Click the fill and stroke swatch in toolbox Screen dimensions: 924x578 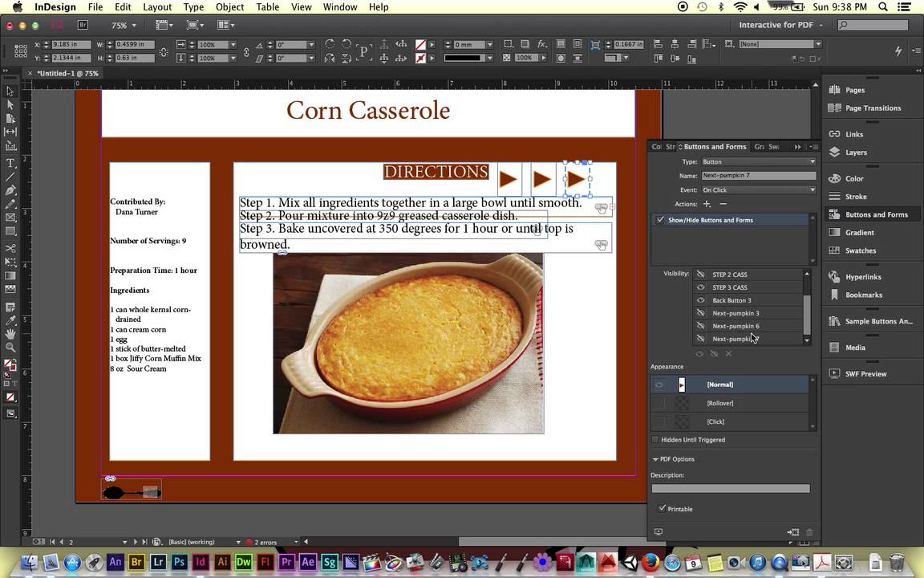(10, 365)
